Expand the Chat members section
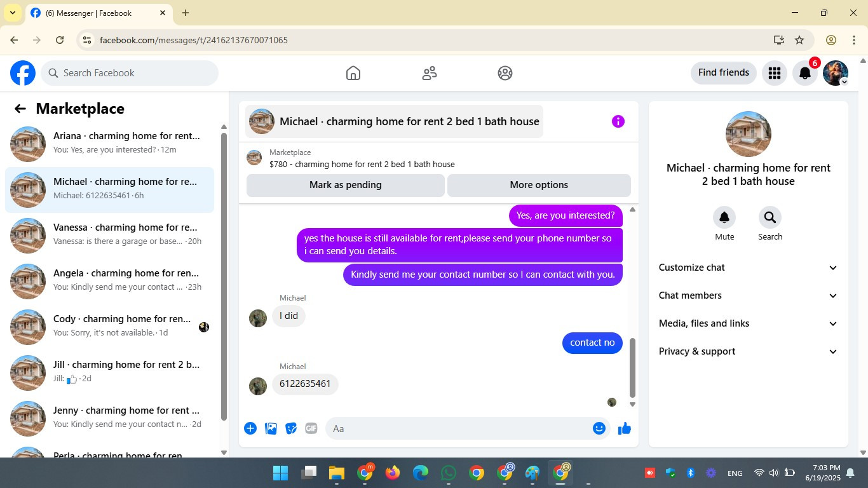Screen dimensions: 868x488 coord(749,295)
